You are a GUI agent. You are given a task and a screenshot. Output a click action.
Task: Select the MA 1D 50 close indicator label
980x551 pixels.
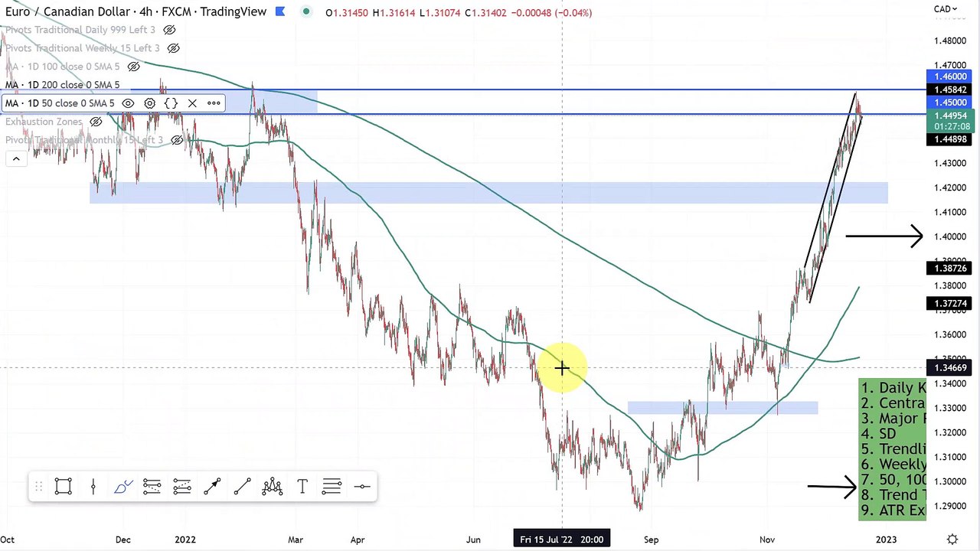point(60,103)
